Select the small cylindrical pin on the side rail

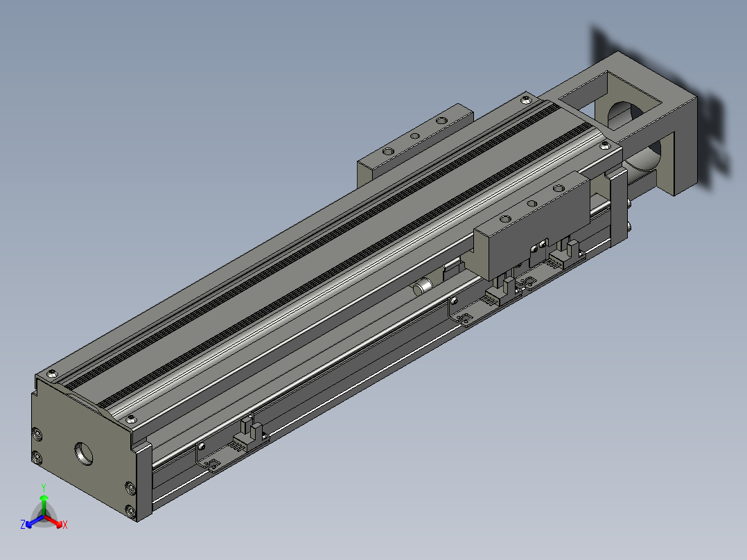point(422,288)
